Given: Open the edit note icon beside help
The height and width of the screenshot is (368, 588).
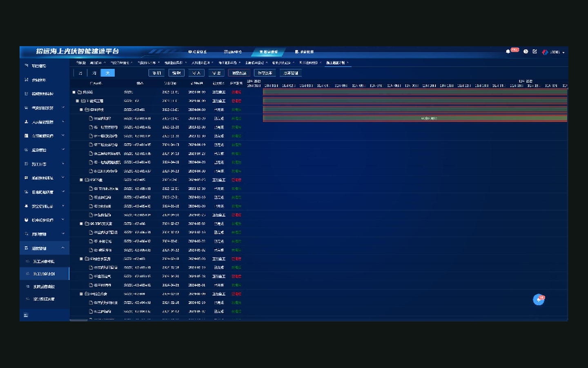Looking at the screenshot, I should (x=535, y=52).
